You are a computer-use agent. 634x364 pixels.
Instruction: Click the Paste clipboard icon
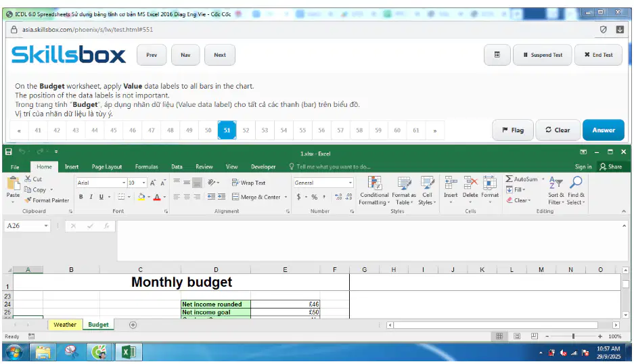[x=14, y=184]
